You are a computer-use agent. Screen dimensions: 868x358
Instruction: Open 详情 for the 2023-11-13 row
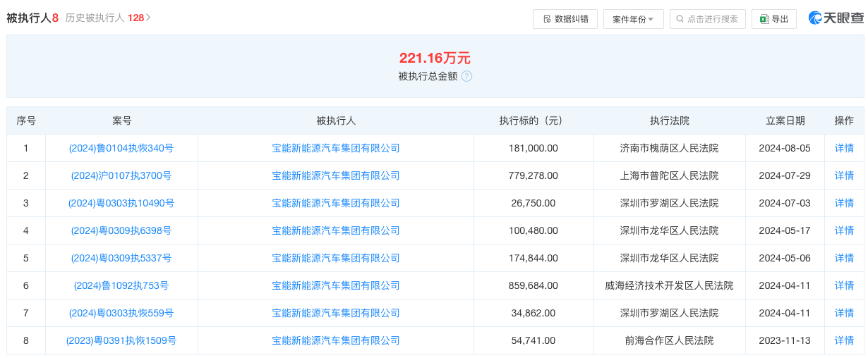click(844, 340)
